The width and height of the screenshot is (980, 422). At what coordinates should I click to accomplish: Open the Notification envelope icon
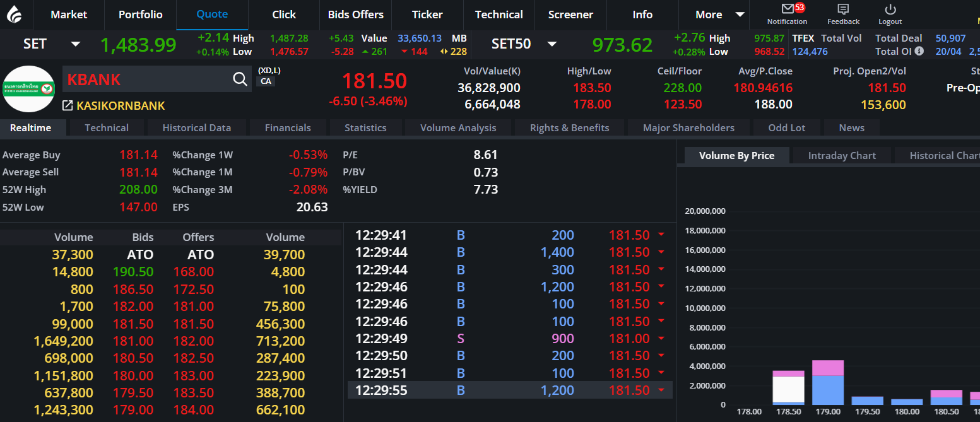click(787, 9)
